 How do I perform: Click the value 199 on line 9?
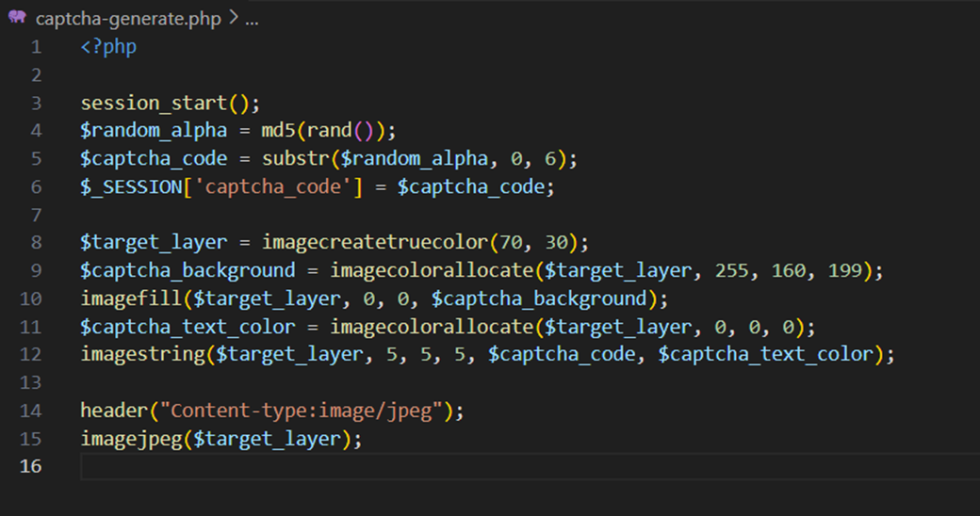(x=845, y=270)
